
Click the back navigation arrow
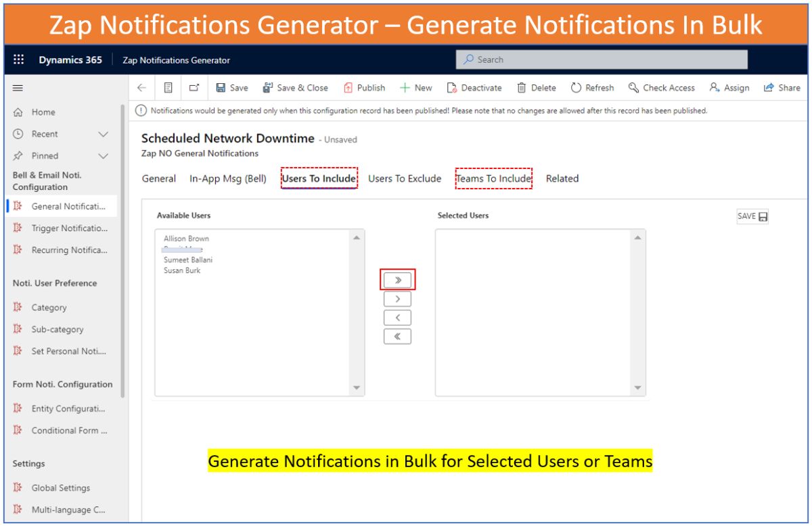(x=141, y=87)
